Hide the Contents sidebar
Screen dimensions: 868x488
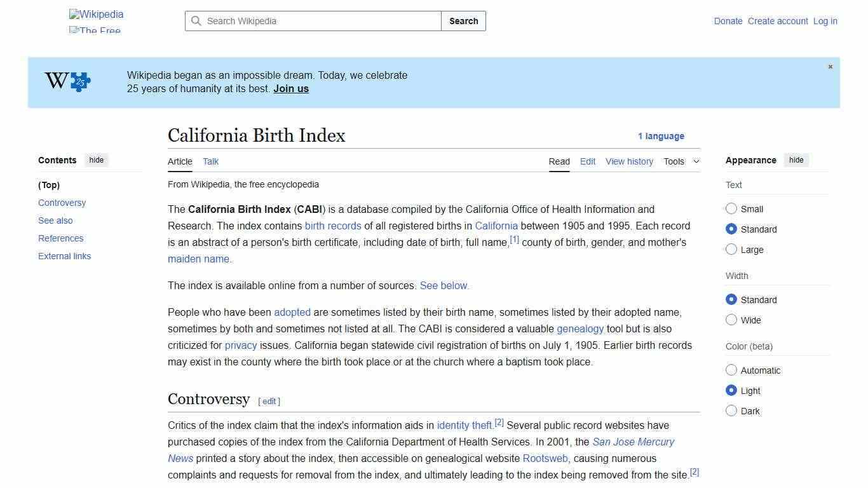pos(96,160)
